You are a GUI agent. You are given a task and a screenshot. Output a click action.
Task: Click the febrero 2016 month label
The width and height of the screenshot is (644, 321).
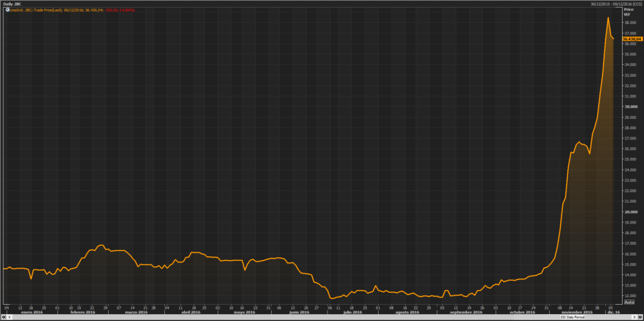pos(82,312)
